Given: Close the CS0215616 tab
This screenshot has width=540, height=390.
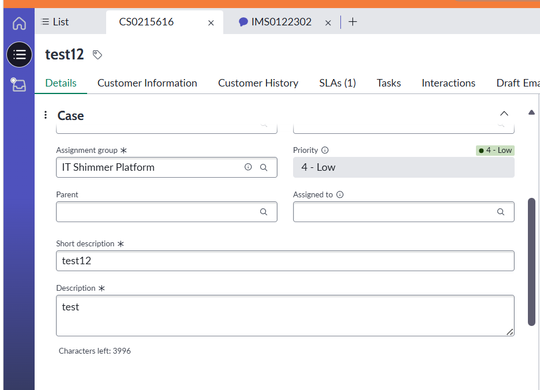Looking at the screenshot, I should click(211, 23).
